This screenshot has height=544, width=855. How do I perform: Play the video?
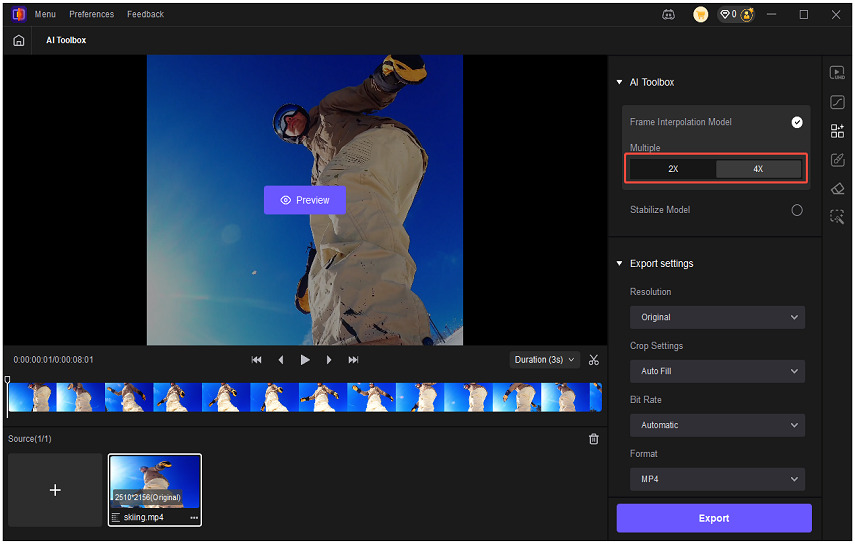[x=305, y=360]
